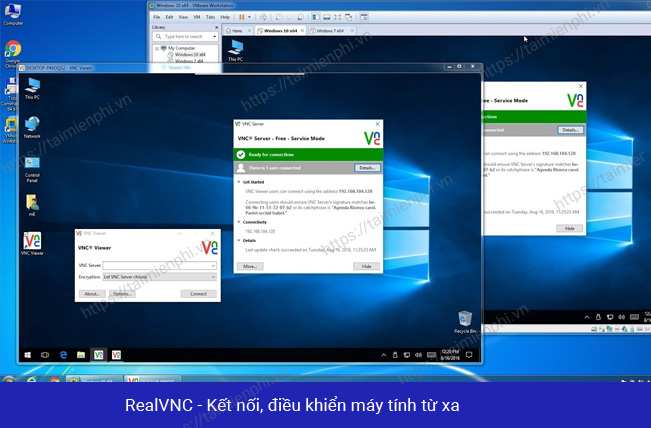
Task: Enter full screen mode from VMware toolbar
Action: pyautogui.click(x=338, y=17)
